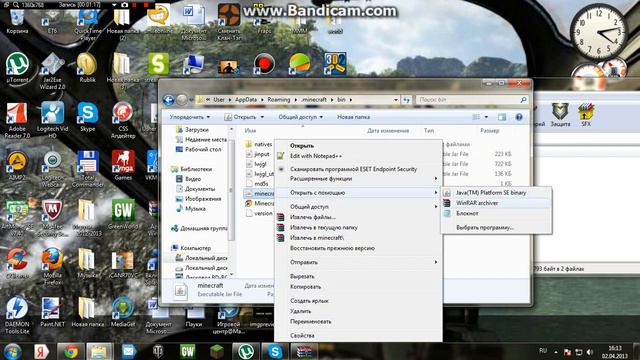Click the Explorer search field
Image resolution: width=640 pixels, height=360 pixels.
[x=472, y=100]
